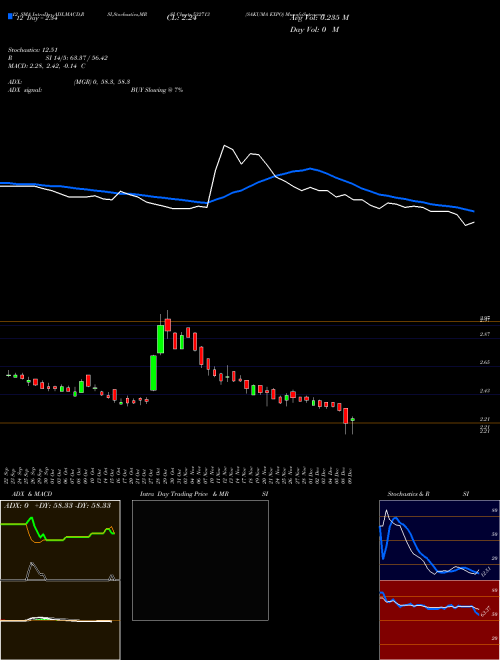Click the 'Stochastics & R' panel title
This screenshot has width=500, height=660.
(x=409, y=494)
